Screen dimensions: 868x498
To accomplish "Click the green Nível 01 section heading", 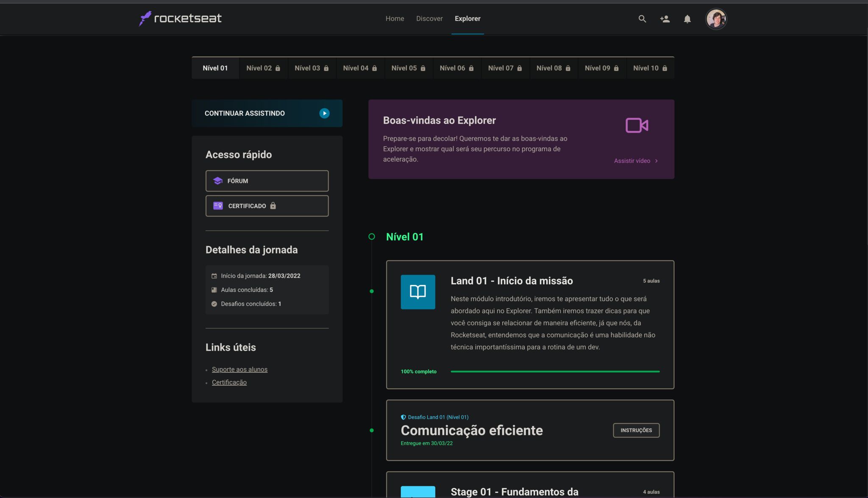I will [405, 237].
